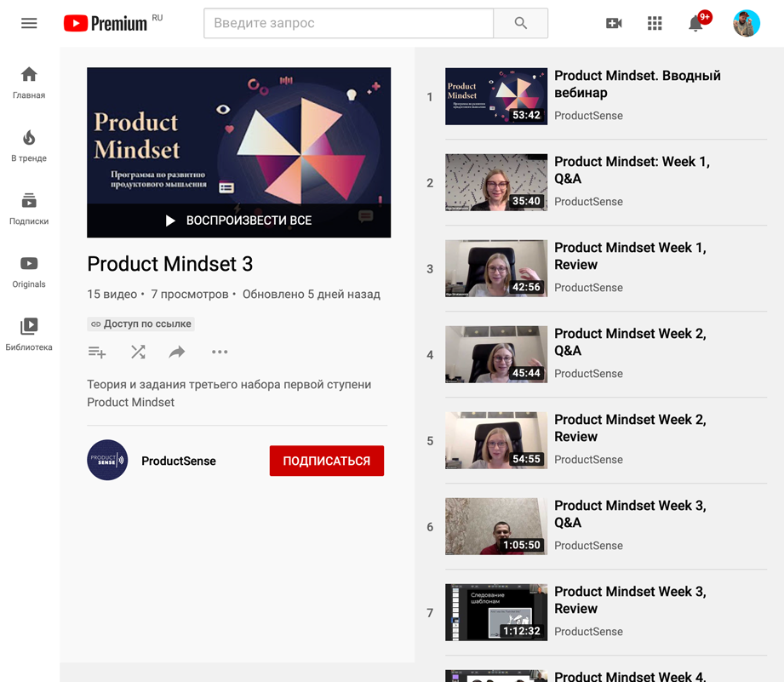784x682 pixels.
Task: Click the ПОДПИСАТЬСЯ subscribe button
Action: (x=327, y=461)
